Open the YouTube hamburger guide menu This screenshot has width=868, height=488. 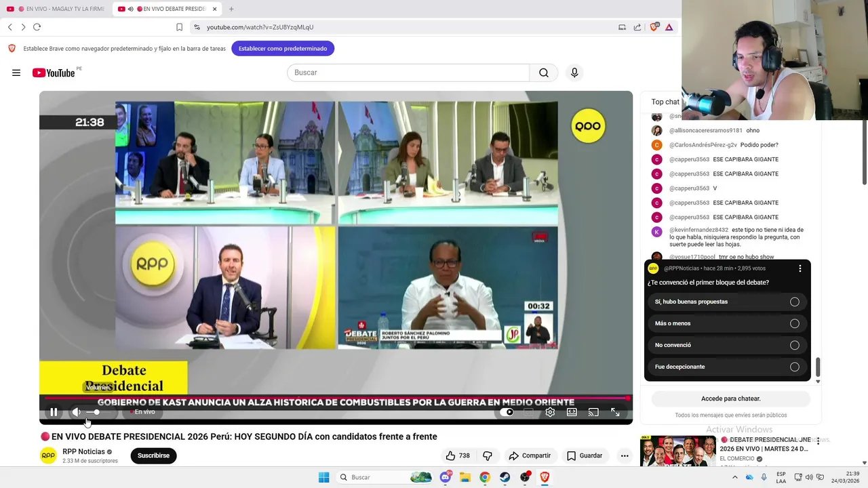pyautogui.click(x=16, y=73)
